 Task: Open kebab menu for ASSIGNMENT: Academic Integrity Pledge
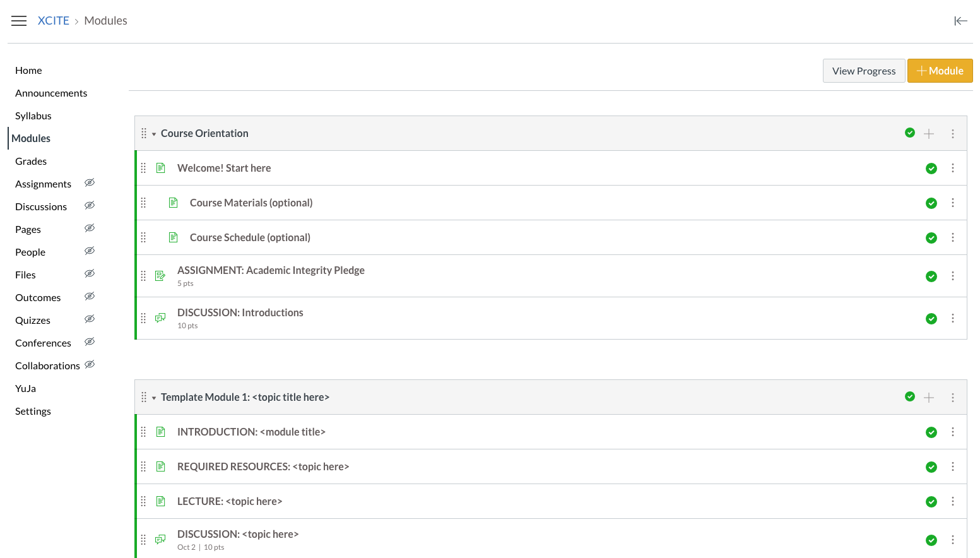[x=953, y=276]
